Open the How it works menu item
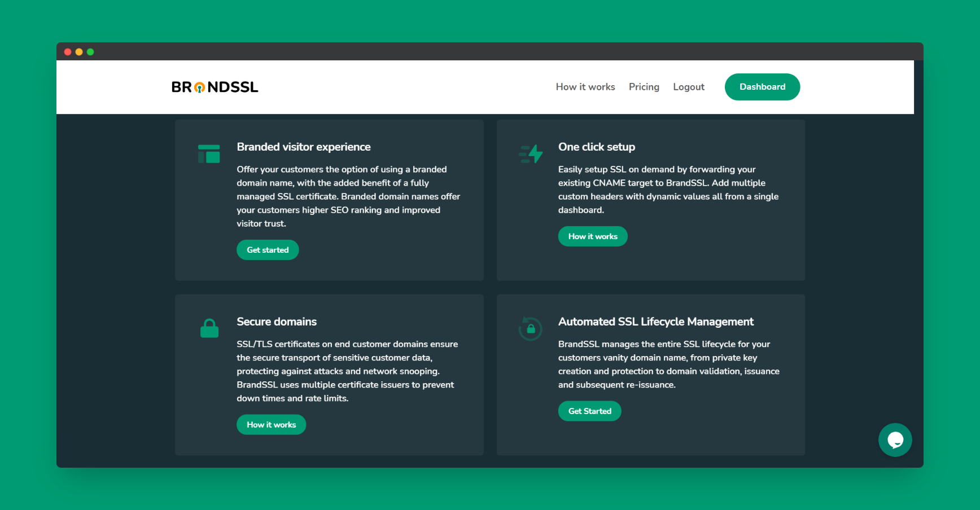Viewport: 980px width, 510px height. coord(585,87)
